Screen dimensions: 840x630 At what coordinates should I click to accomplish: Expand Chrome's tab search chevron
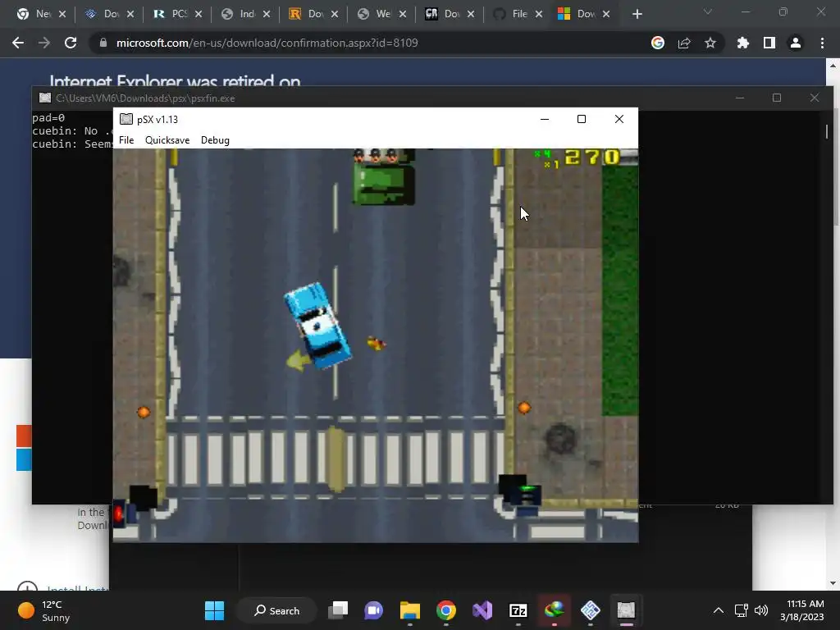pos(708,11)
